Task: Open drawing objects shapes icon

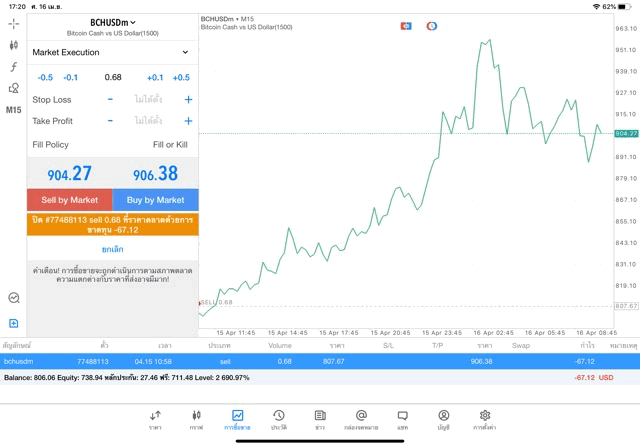Action: (13, 88)
